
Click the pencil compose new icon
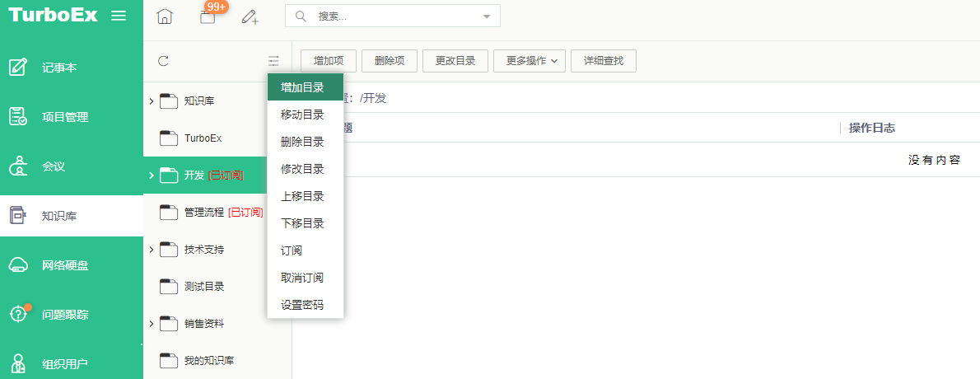click(250, 16)
